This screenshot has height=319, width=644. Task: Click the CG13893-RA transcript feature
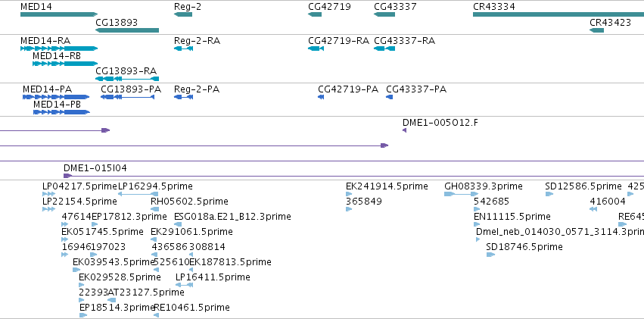127,79
